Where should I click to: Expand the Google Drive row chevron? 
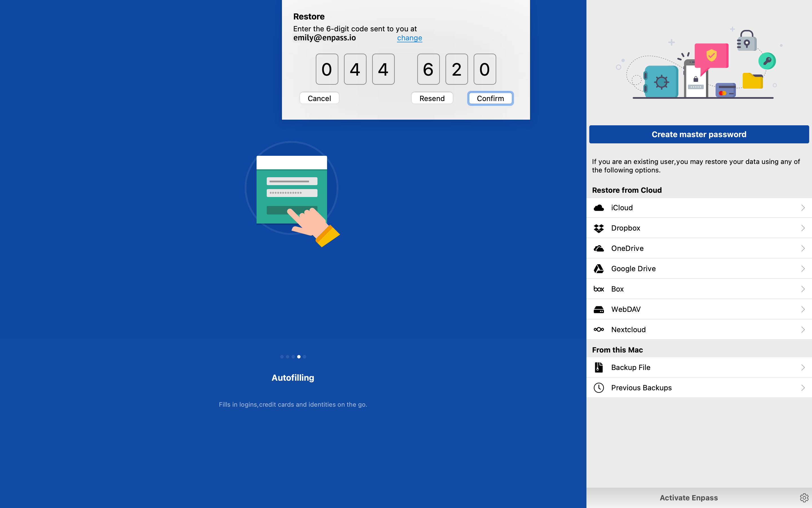803,268
